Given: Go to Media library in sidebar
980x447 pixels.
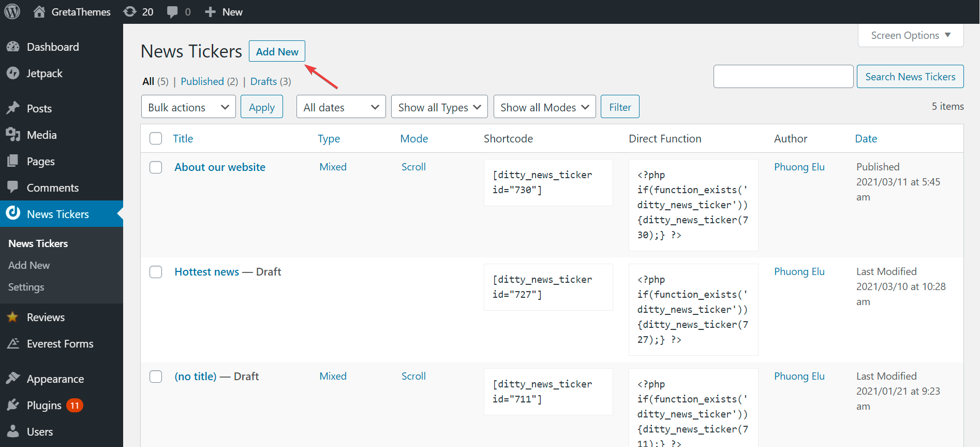Looking at the screenshot, I should [41, 135].
